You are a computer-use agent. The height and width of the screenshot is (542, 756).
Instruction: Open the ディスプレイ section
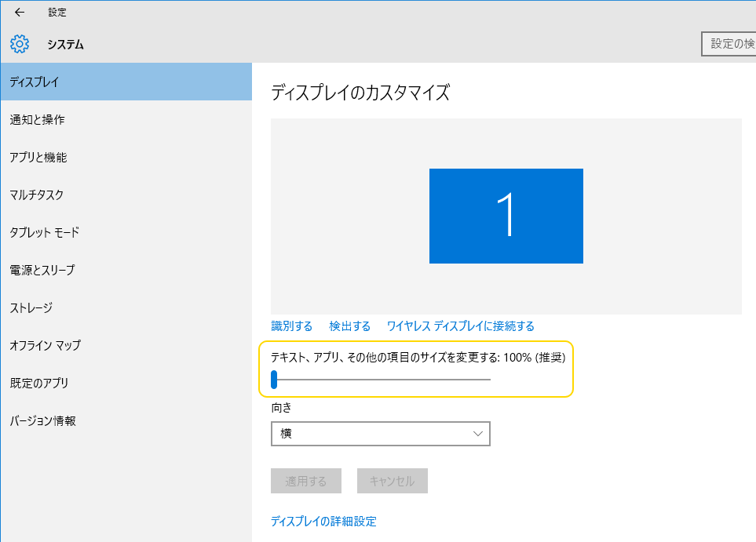126,82
